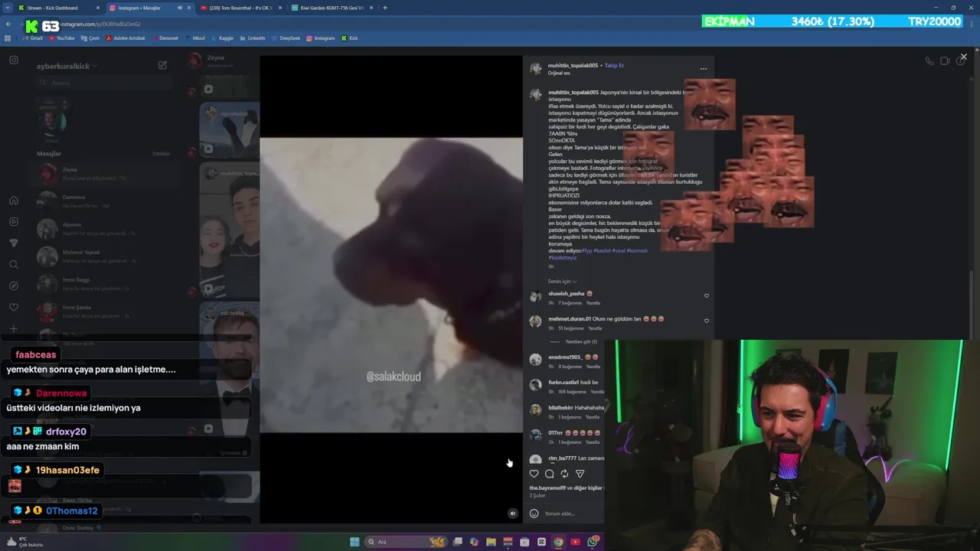Open Chrome from taskbar
This screenshot has width=980, height=551.
[558, 542]
